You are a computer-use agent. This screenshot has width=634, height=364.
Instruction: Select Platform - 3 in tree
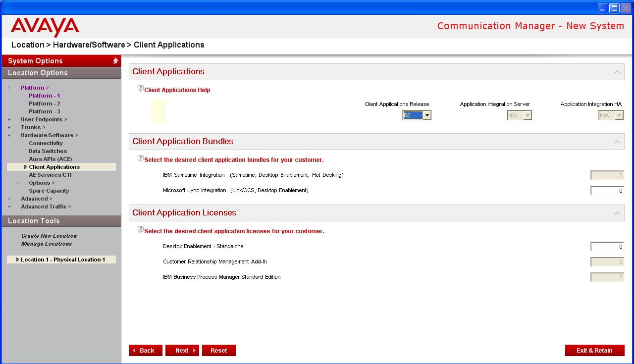[45, 111]
